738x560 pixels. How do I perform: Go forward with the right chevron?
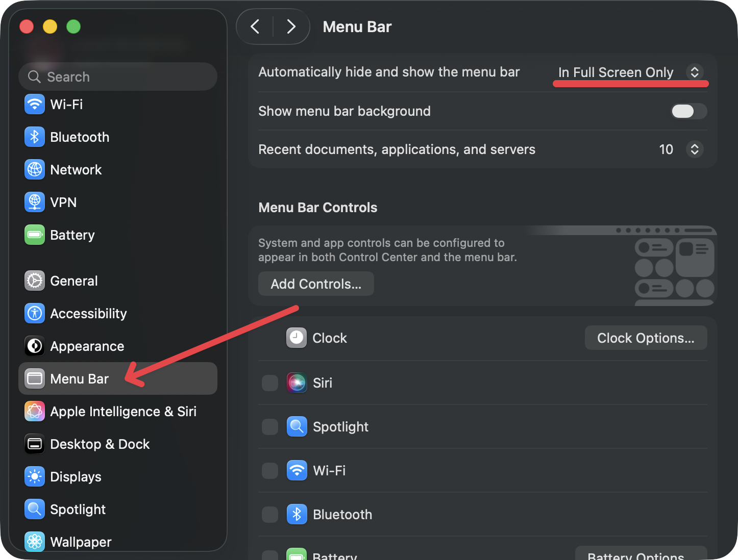(x=291, y=27)
